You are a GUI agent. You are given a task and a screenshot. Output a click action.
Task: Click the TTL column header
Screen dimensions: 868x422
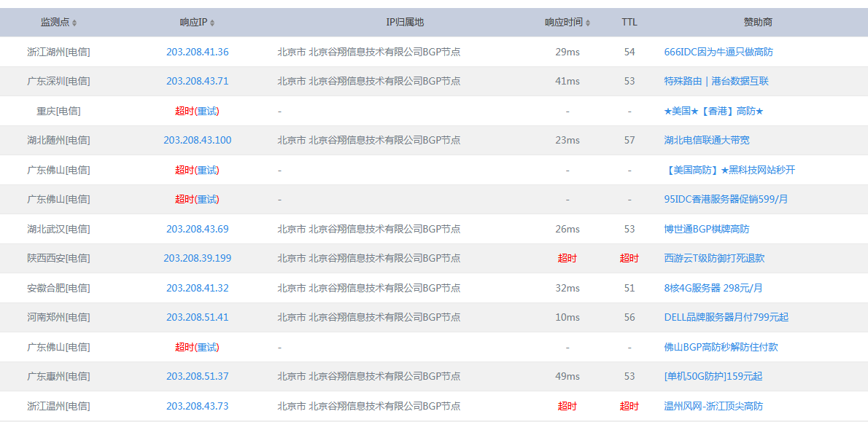(629, 23)
